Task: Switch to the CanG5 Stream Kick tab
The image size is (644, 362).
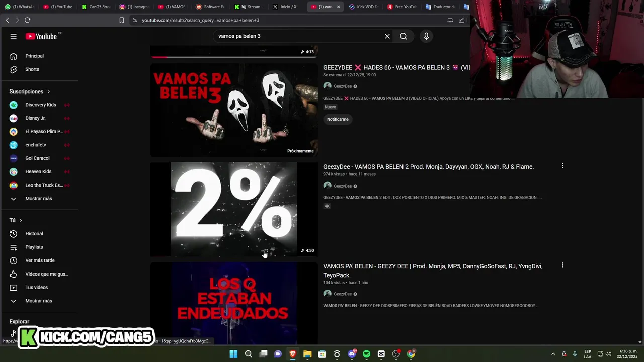Action: click(x=96, y=7)
